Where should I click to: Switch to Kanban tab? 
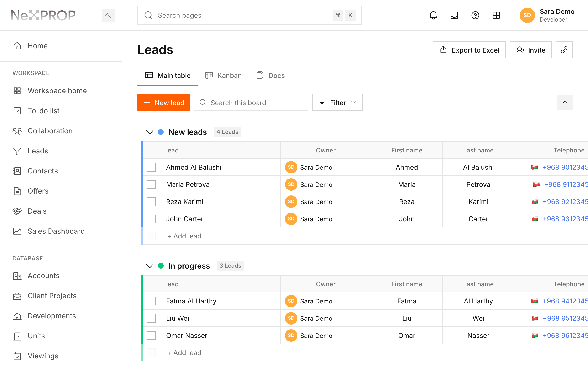(x=224, y=76)
